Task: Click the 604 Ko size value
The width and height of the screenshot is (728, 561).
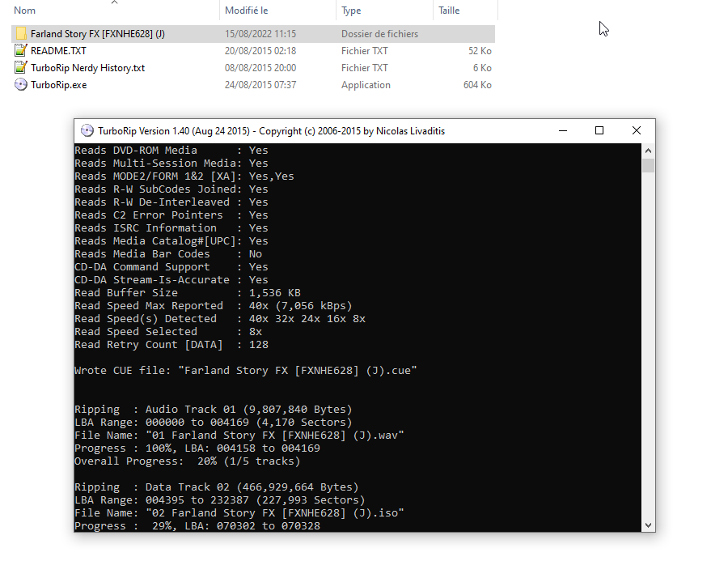Action: click(477, 84)
